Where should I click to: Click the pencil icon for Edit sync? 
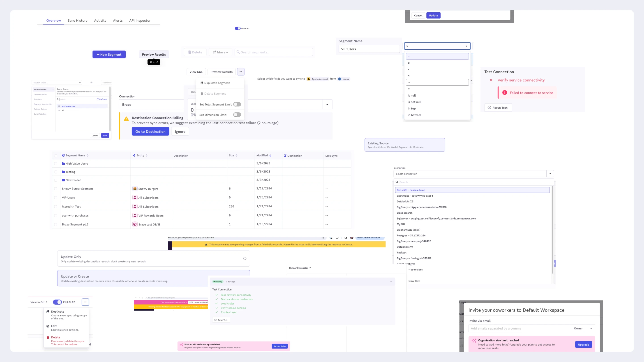(x=48, y=326)
